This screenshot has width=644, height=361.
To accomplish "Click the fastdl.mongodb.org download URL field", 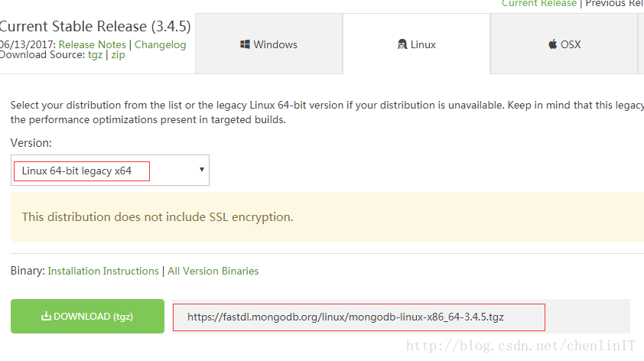I will click(359, 316).
